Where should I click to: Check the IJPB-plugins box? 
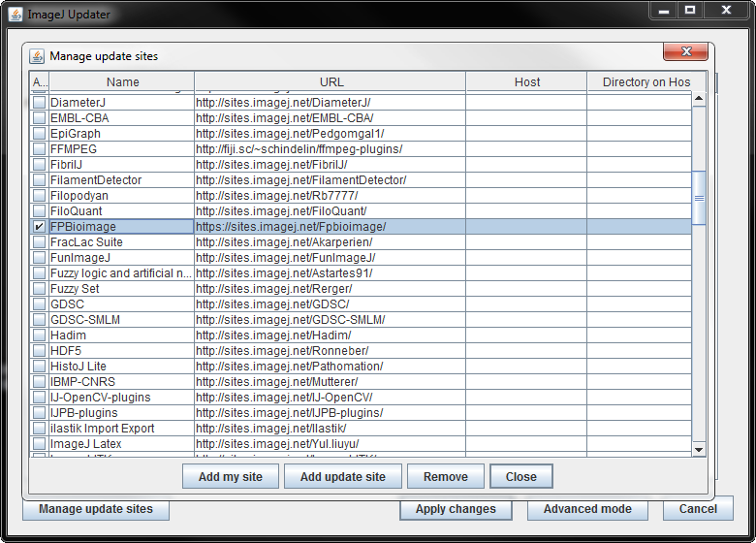39,413
